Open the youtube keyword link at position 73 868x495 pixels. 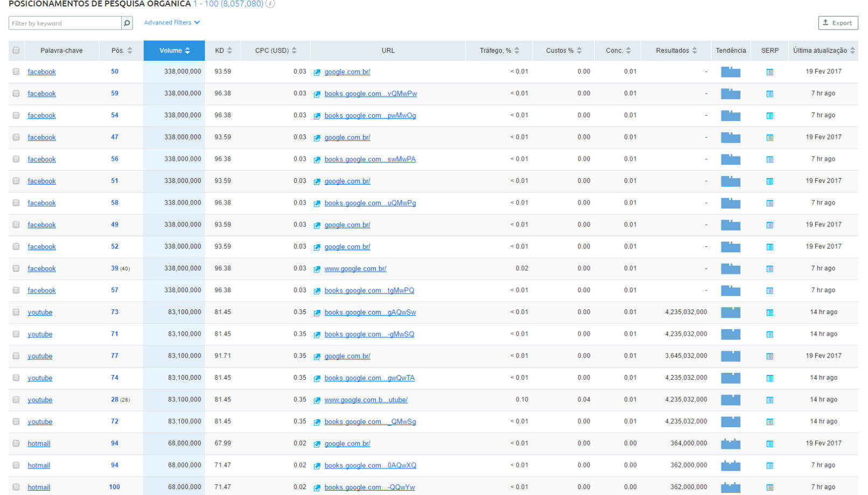(40, 312)
